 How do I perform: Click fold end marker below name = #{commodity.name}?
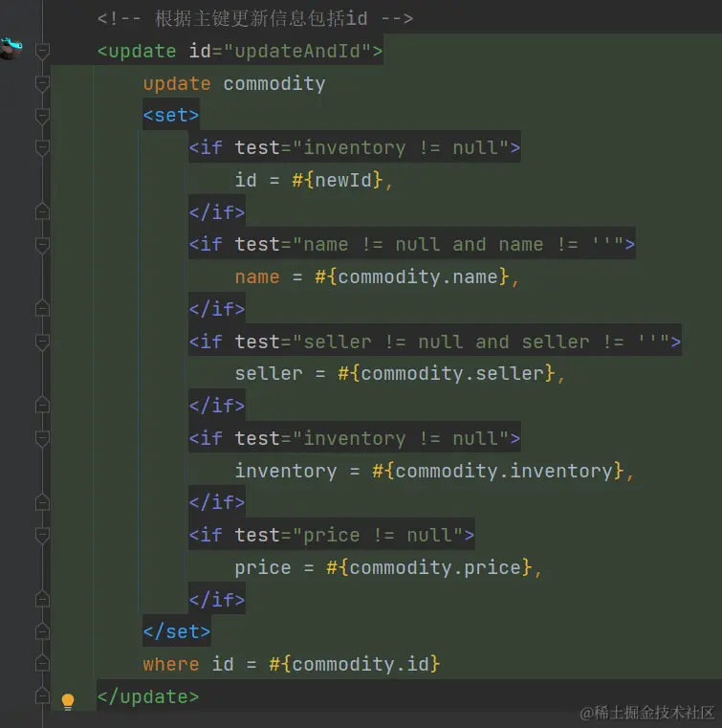coord(42,308)
